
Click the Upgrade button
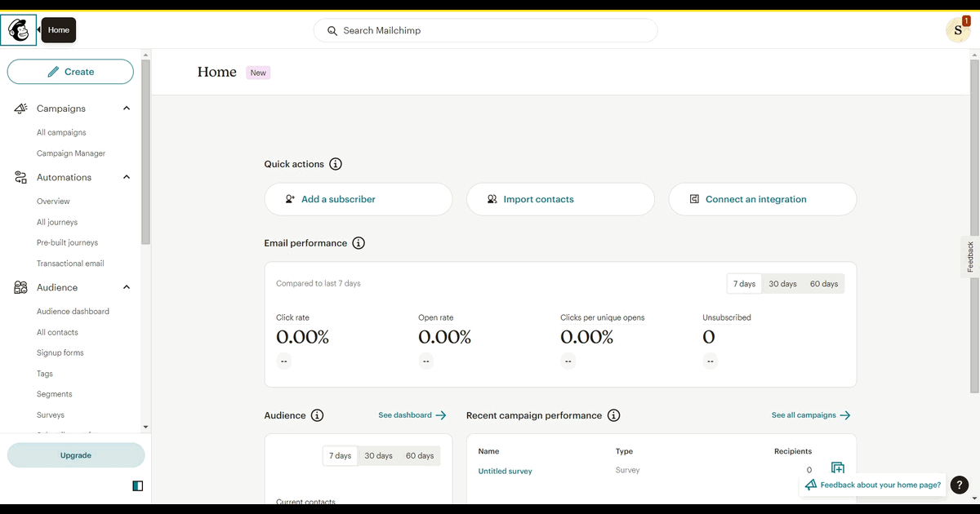(x=76, y=455)
